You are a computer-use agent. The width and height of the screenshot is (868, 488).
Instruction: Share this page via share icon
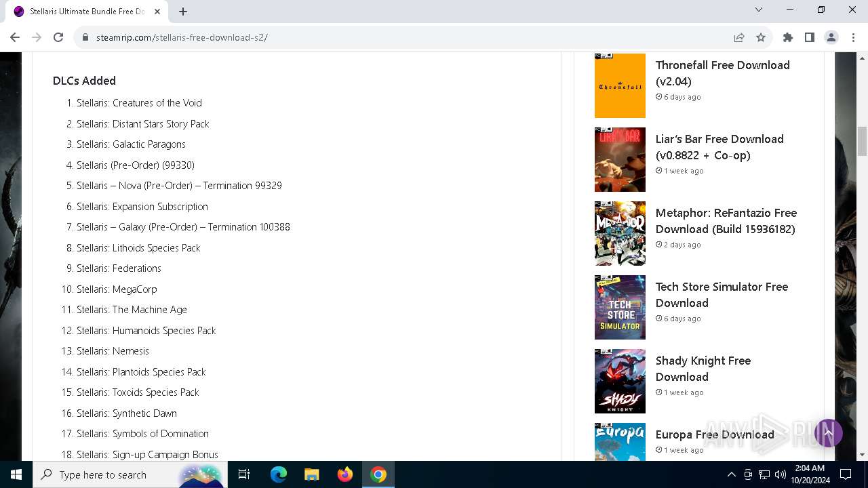739,37
